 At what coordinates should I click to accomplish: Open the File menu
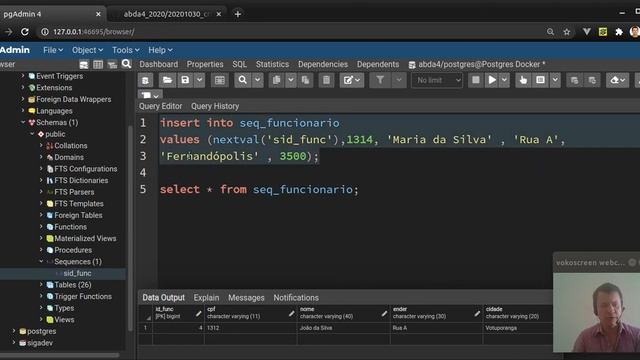click(x=53, y=50)
